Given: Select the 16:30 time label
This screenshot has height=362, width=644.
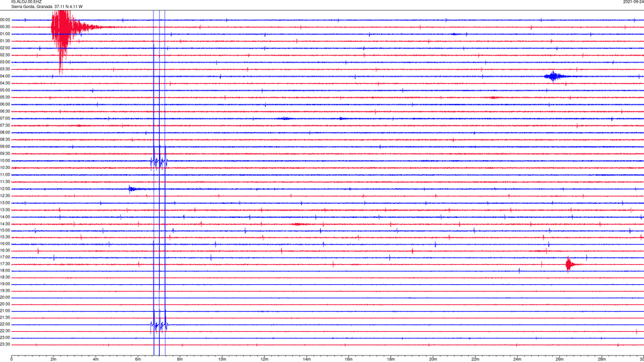Looking at the screenshot, I should click(5, 250).
